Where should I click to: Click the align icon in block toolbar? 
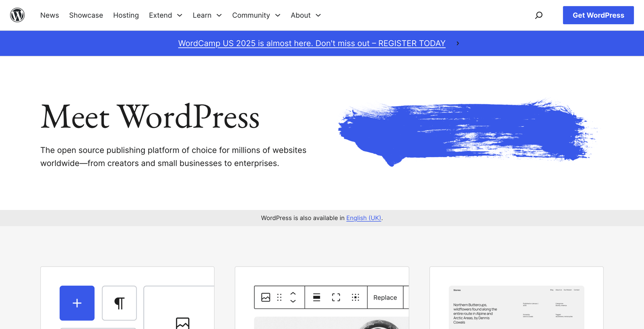(x=317, y=297)
